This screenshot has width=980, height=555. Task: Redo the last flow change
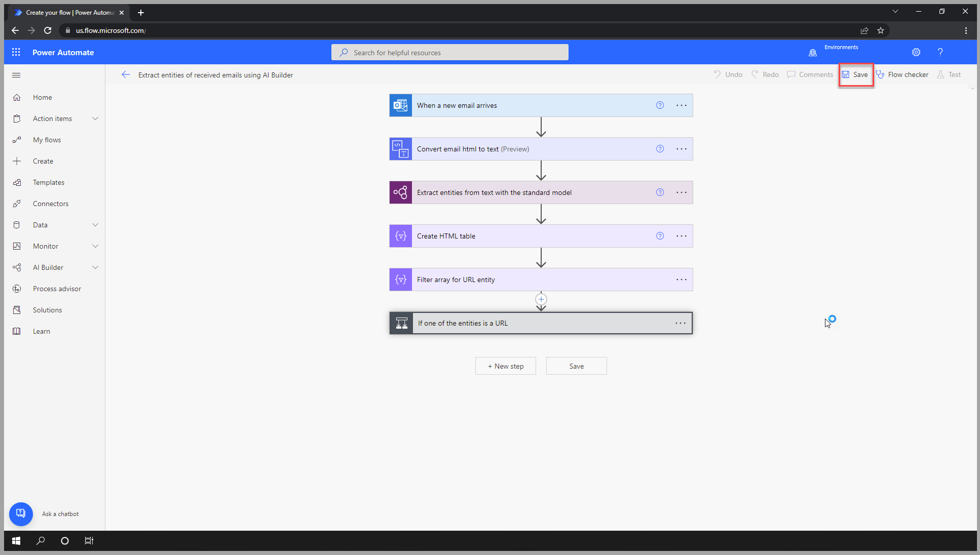[x=765, y=74]
